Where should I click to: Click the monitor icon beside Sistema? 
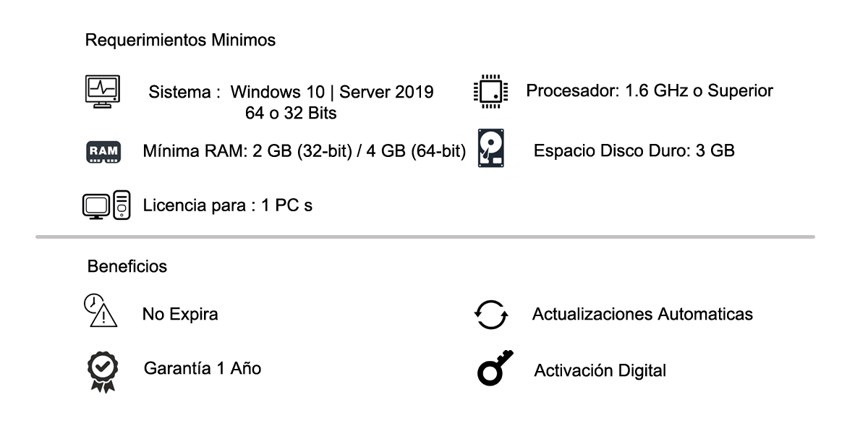point(103,91)
